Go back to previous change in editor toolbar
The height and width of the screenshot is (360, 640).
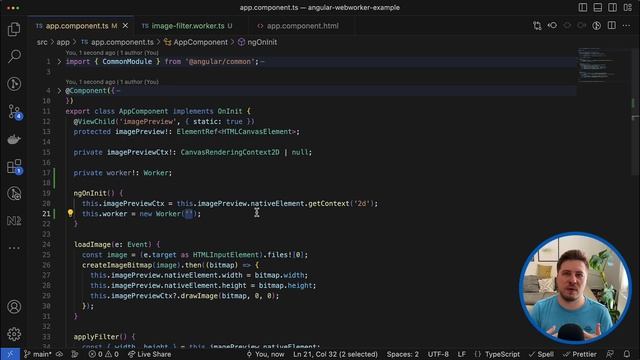(552, 26)
